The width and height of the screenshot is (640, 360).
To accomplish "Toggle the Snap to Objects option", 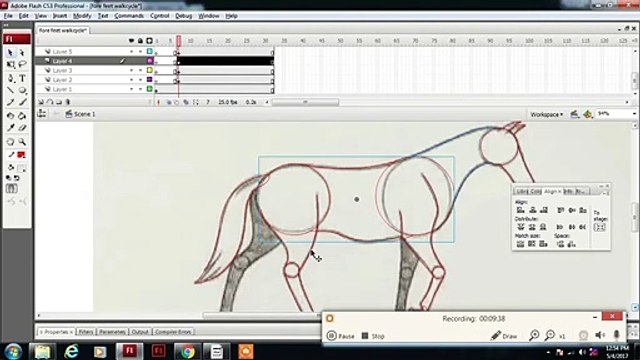I will coord(11,189).
